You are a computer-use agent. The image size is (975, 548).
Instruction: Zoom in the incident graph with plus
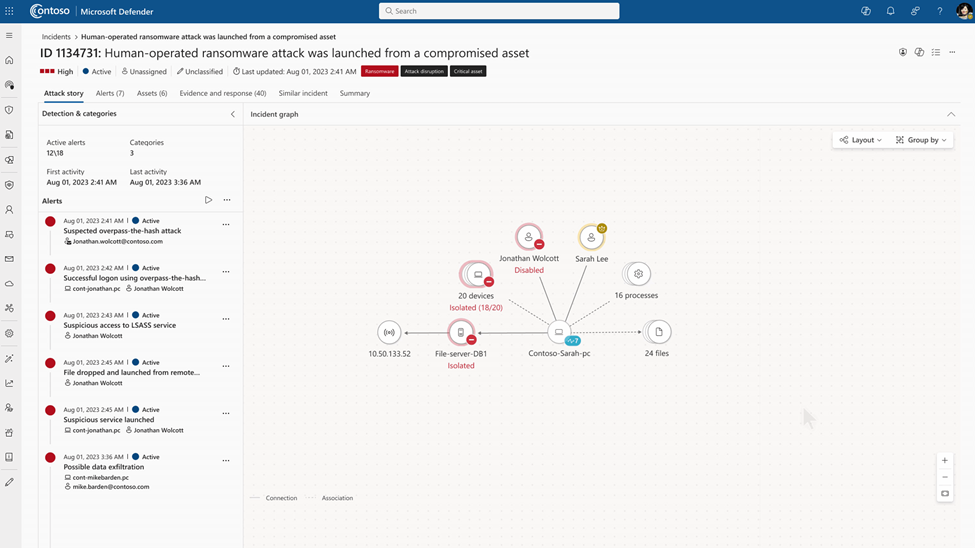(x=945, y=461)
